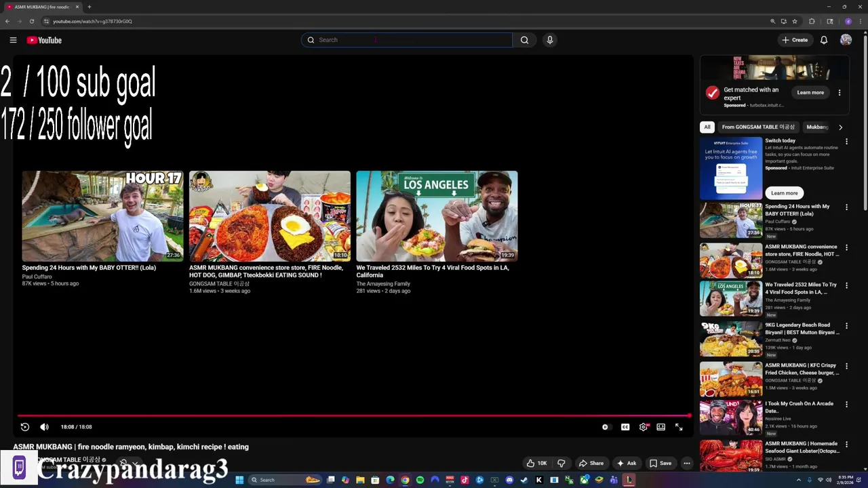Open options for Traveled 2532 Miles sidebar video

(x=846, y=286)
